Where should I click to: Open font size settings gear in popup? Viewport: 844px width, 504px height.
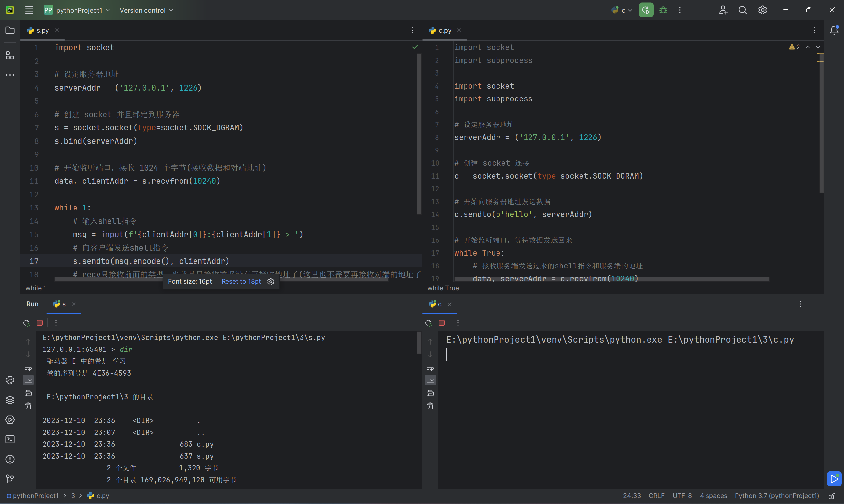click(x=271, y=282)
